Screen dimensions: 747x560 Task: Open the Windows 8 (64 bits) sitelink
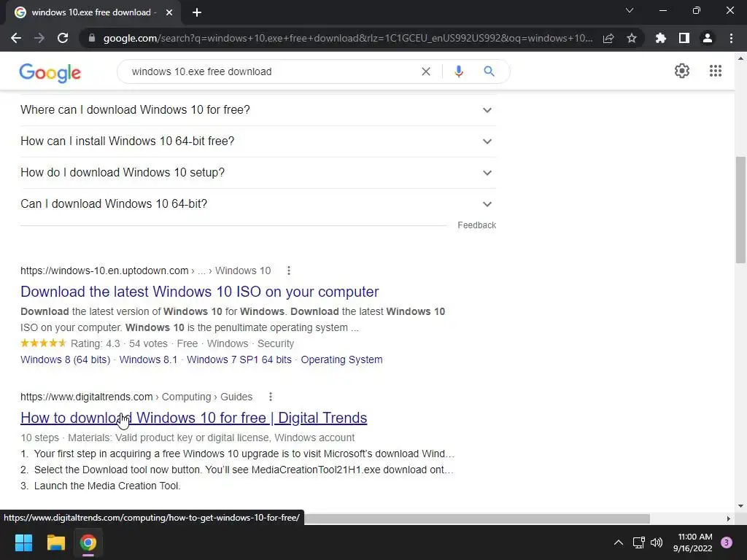tap(65, 359)
